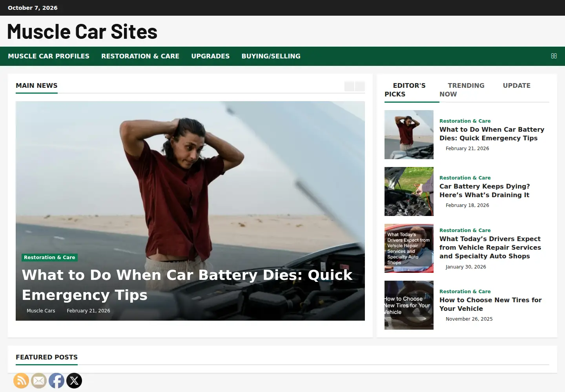Click the October 7, 2026 date in top bar
The height and width of the screenshot is (392, 565).
coord(33,8)
